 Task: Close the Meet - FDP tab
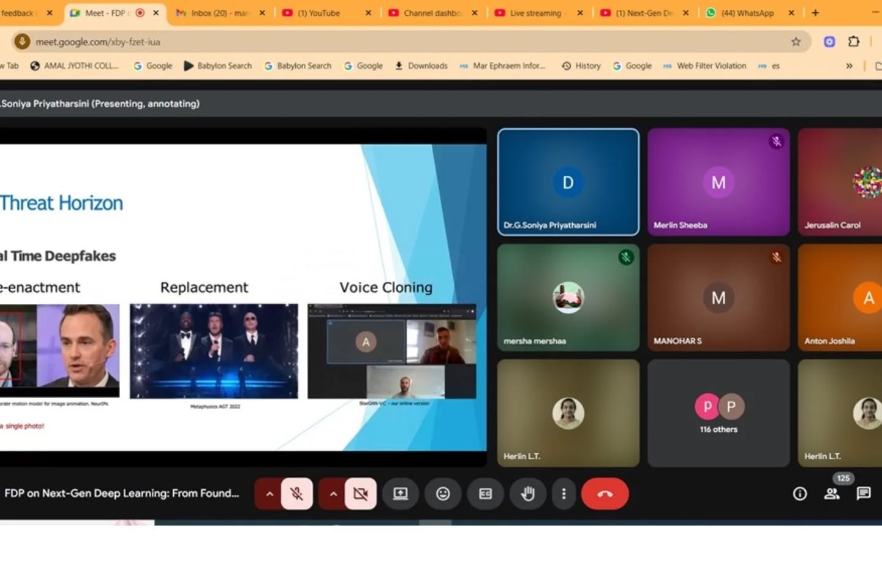(156, 13)
